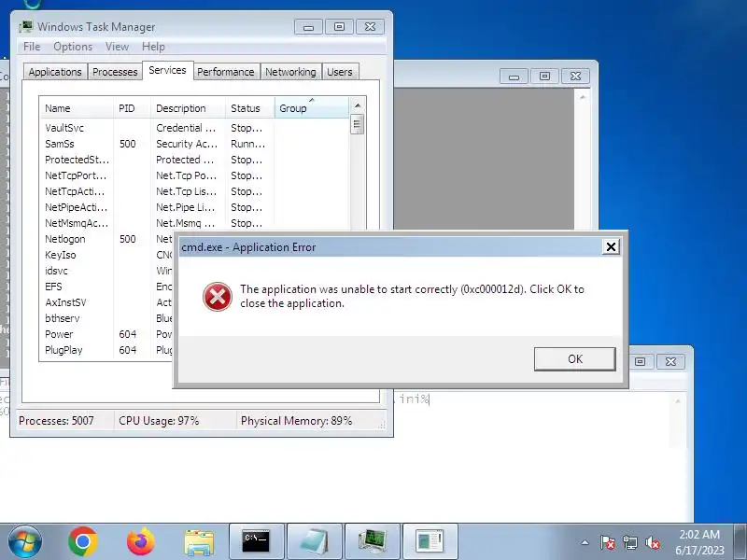This screenshot has height=560, width=747.
Task: Select the SamSs service row
Action: tap(194, 144)
